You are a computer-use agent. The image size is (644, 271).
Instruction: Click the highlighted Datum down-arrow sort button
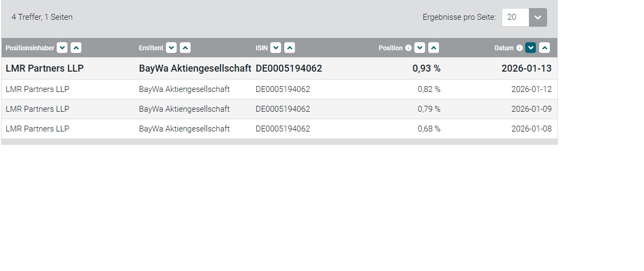click(531, 48)
